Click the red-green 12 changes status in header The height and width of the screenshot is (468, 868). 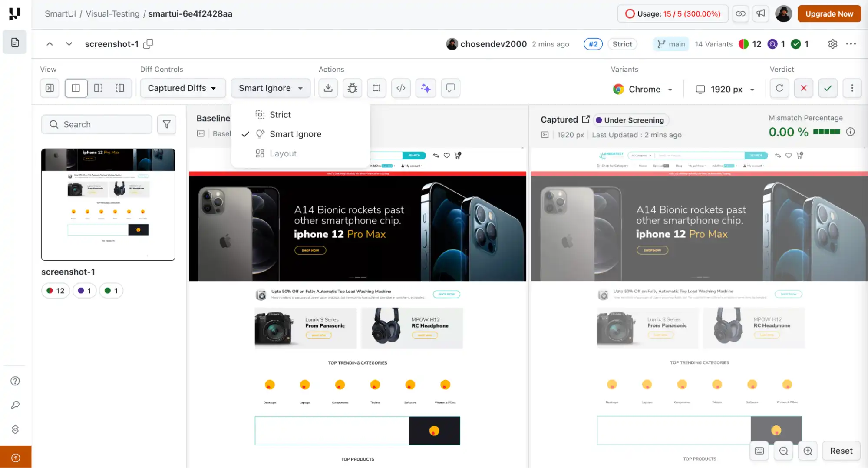(750, 44)
